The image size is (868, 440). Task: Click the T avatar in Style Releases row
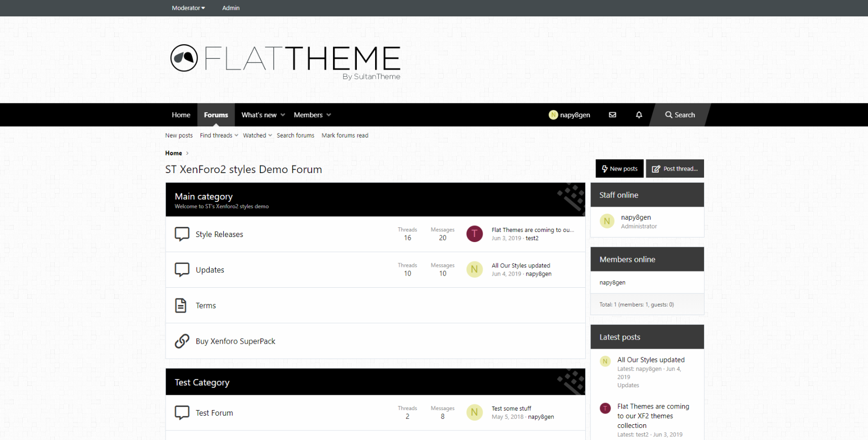(475, 233)
